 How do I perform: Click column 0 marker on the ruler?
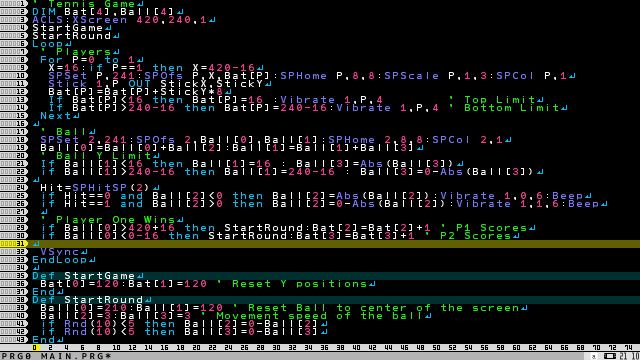pyautogui.click(x=35, y=348)
